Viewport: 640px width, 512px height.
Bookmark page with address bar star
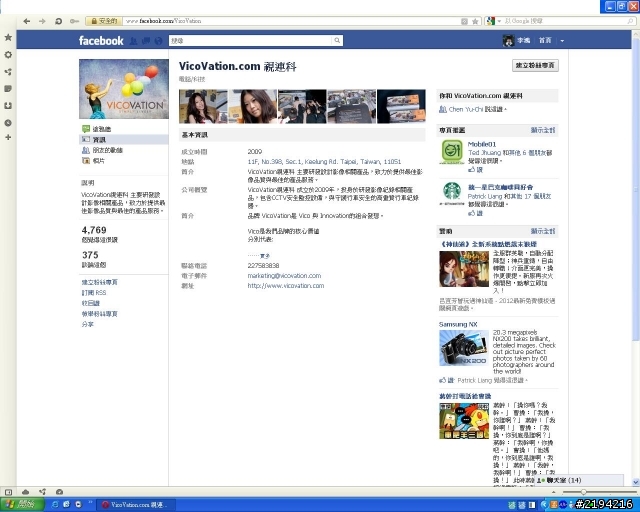click(475, 21)
